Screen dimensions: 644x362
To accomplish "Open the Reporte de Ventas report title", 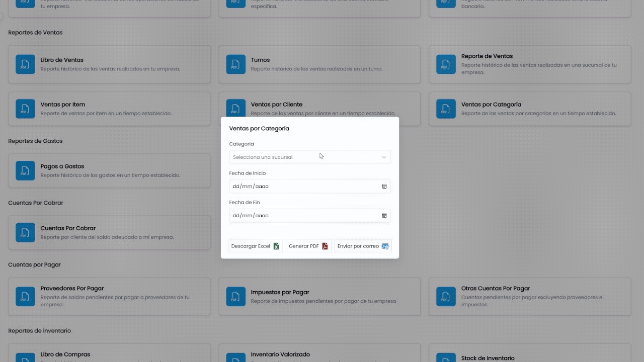I will 487,56.
